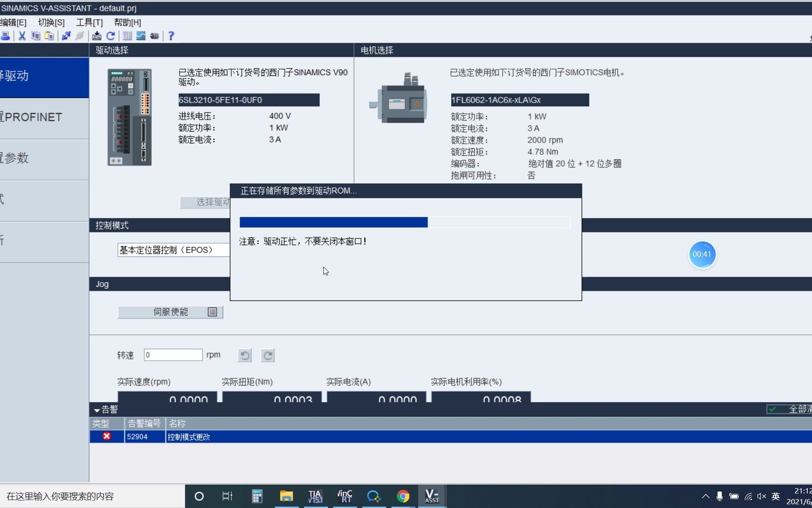Image resolution: width=812 pixels, height=508 pixels.
Task: Click muted volume tray icon
Action: coord(762,496)
